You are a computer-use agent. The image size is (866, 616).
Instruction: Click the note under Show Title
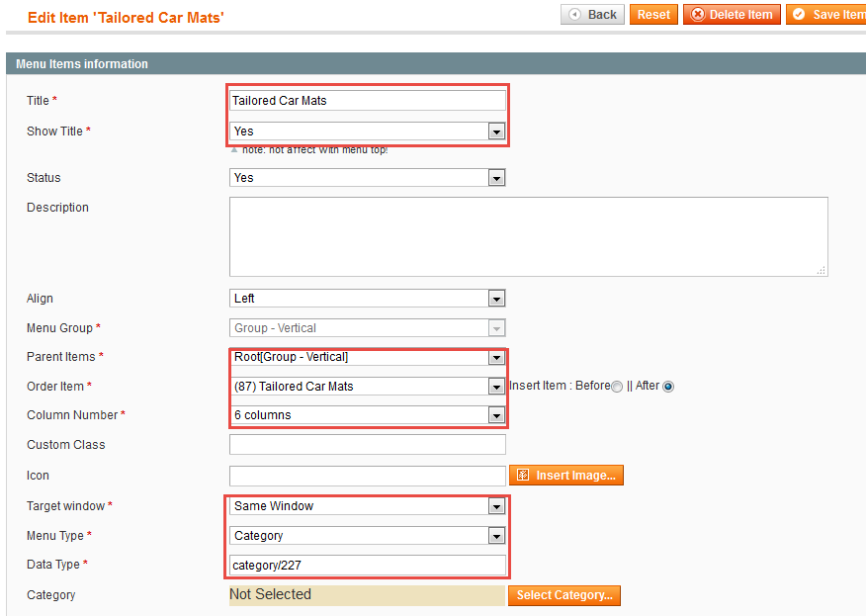pyautogui.click(x=314, y=150)
